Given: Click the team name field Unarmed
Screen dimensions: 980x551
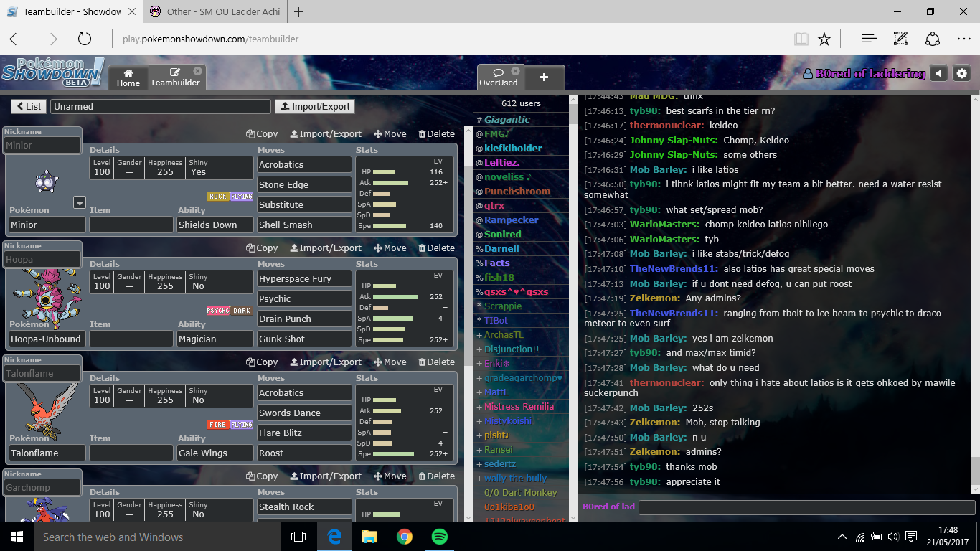Looking at the screenshot, I should coord(161,106).
